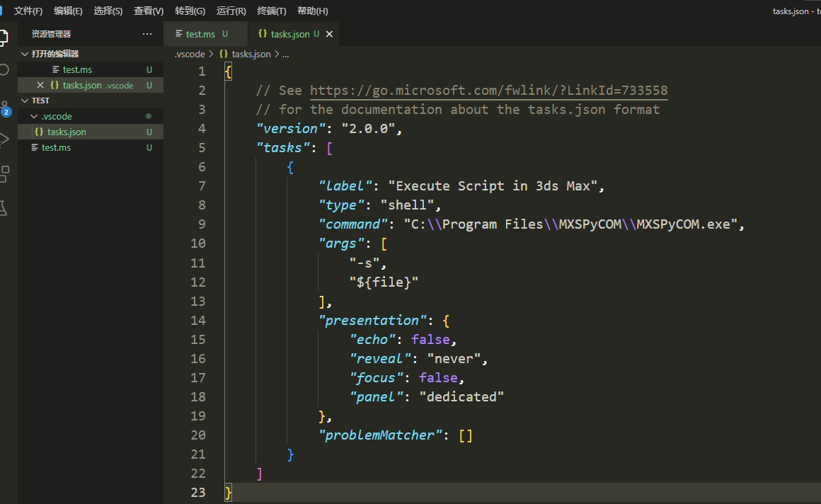Open Explorer panel more actions (…) menu
This screenshot has width=821, height=504.
147,34
